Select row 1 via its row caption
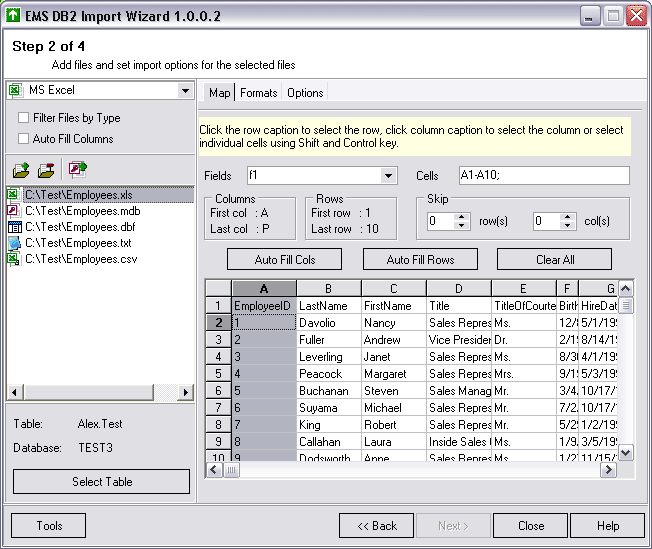Image resolution: width=652 pixels, height=549 pixels. point(218,306)
